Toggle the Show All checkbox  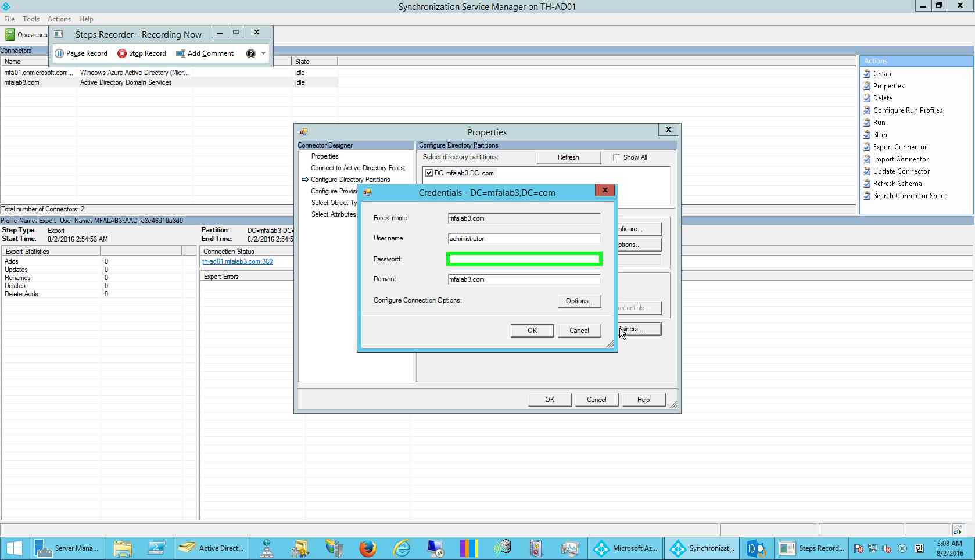pos(616,157)
